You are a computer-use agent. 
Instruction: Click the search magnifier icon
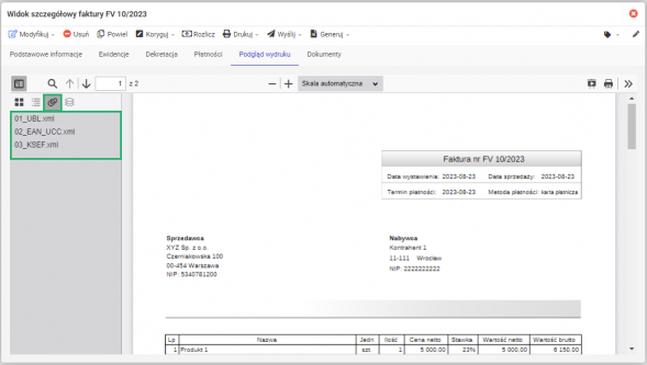(52, 84)
